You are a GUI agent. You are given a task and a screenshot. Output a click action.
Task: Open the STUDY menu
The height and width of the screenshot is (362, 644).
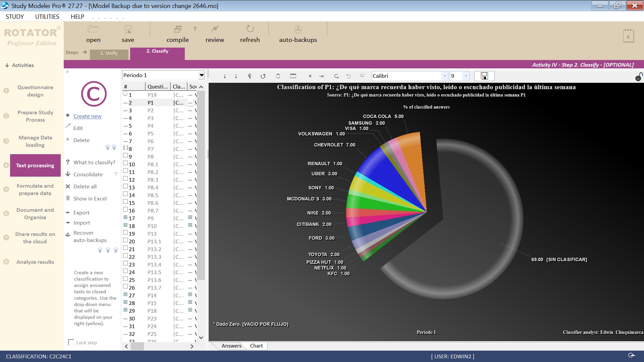tap(15, 17)
